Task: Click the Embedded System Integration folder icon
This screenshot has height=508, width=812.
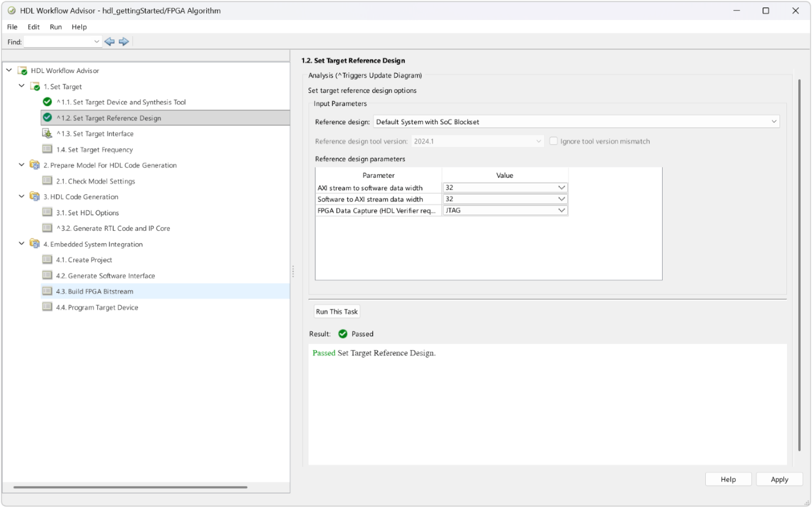Action: [x=35, y=244]
